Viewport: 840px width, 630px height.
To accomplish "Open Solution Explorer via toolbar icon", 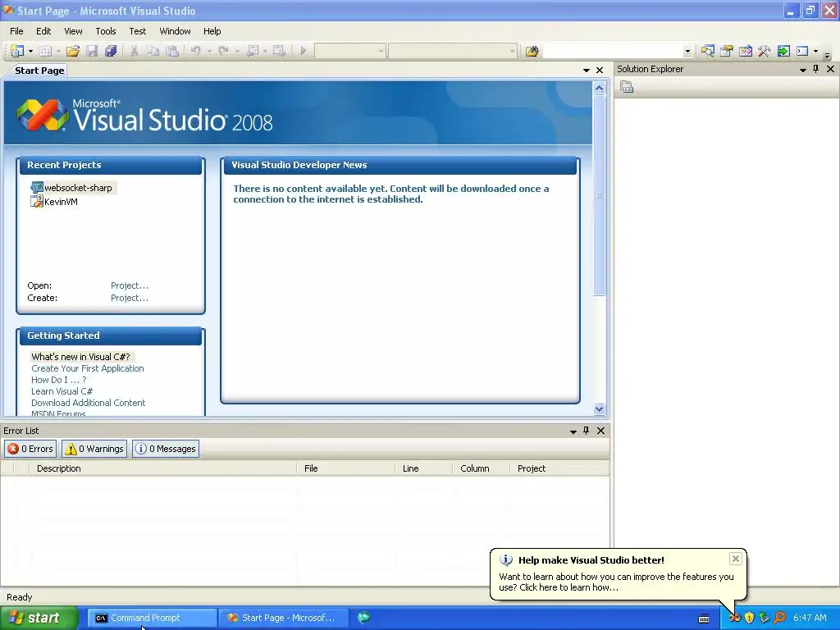I will [708, 51].
